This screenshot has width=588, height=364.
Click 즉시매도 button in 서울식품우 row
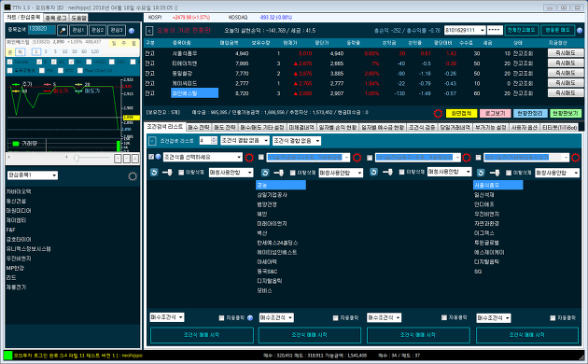click(566, 53)
